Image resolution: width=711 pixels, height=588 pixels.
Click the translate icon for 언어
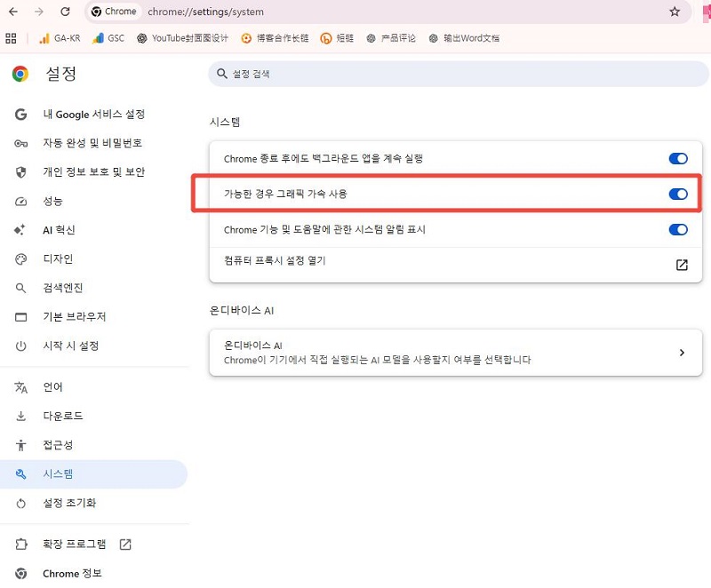[20, 387]
